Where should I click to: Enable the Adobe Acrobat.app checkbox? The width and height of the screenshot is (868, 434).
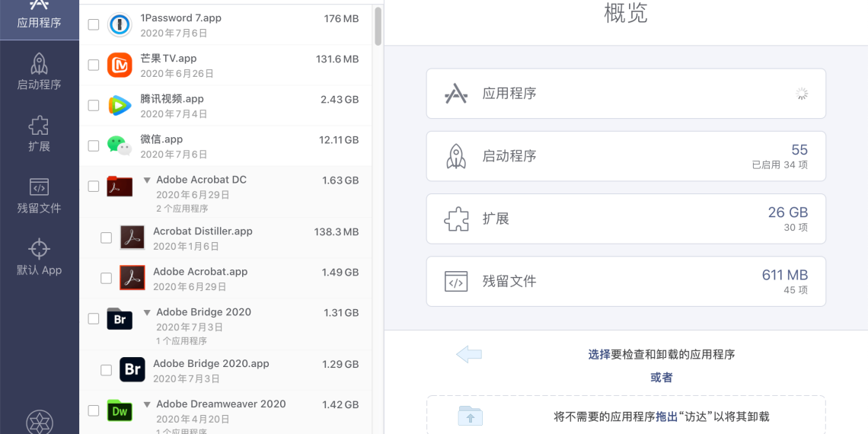pyautogui.click(x=107, y=279)
